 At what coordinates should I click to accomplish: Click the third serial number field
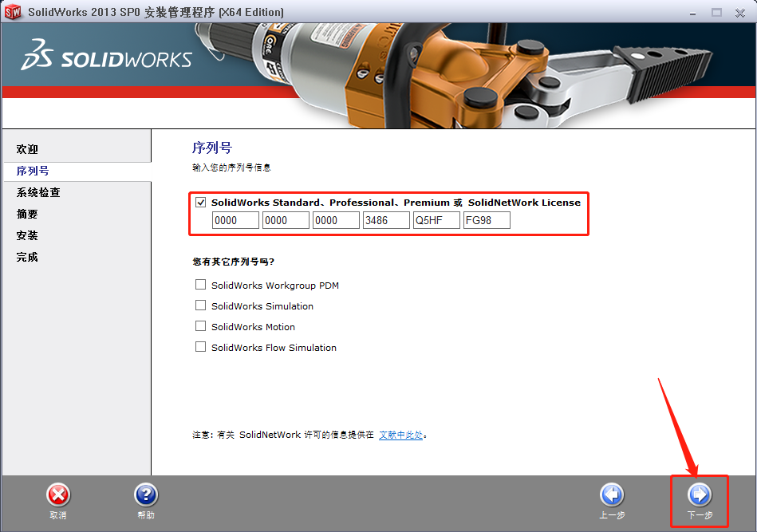click(x=336, y=220)
